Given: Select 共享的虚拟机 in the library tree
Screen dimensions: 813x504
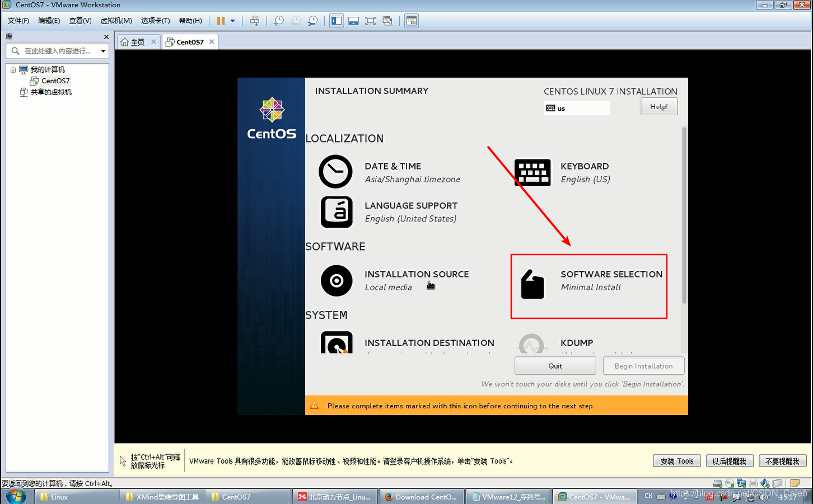Looking at the screenshot, I should tap(51, 92).
